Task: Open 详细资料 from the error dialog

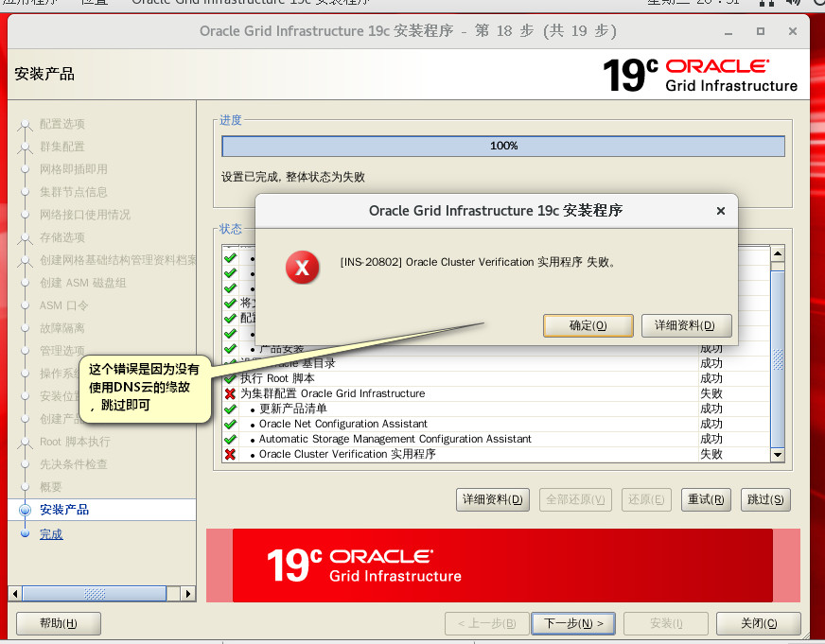Action: coord(686,325)
